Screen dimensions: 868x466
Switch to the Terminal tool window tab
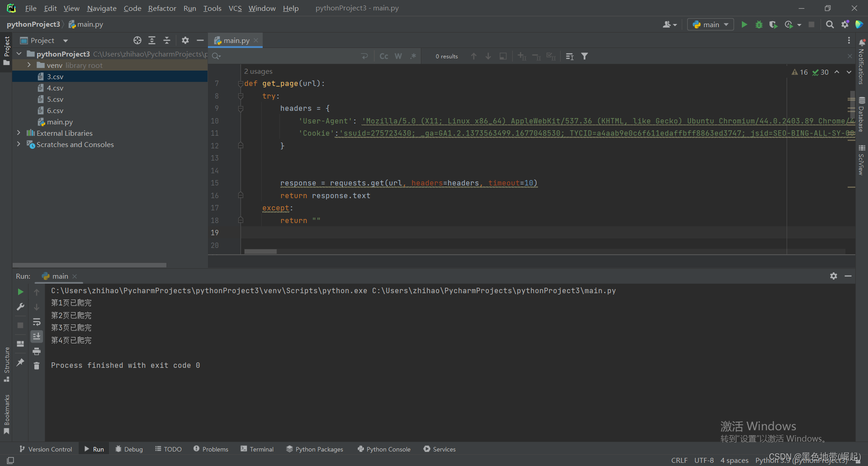257,449
